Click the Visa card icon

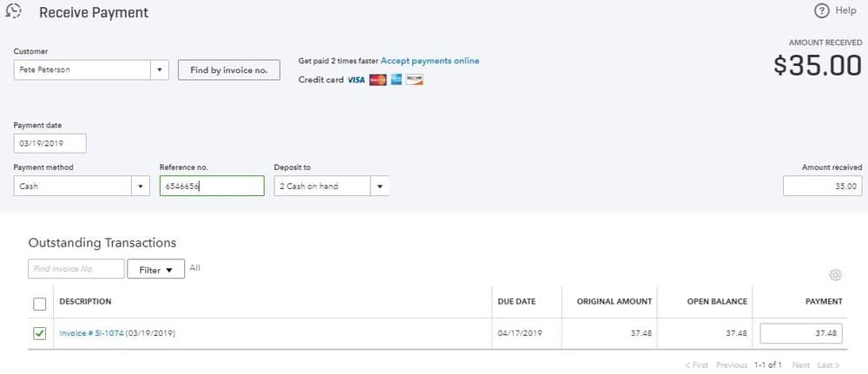(356, 80)
